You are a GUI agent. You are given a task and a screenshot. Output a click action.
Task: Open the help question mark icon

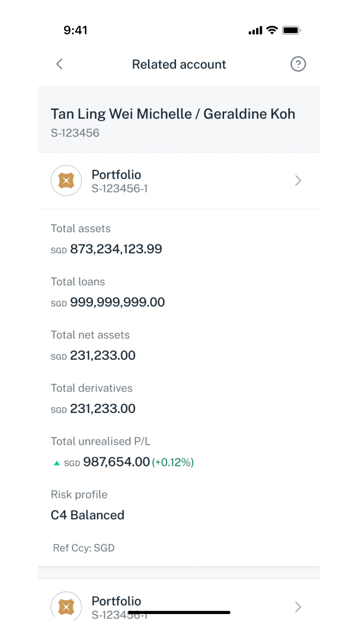tap(298, 64)
